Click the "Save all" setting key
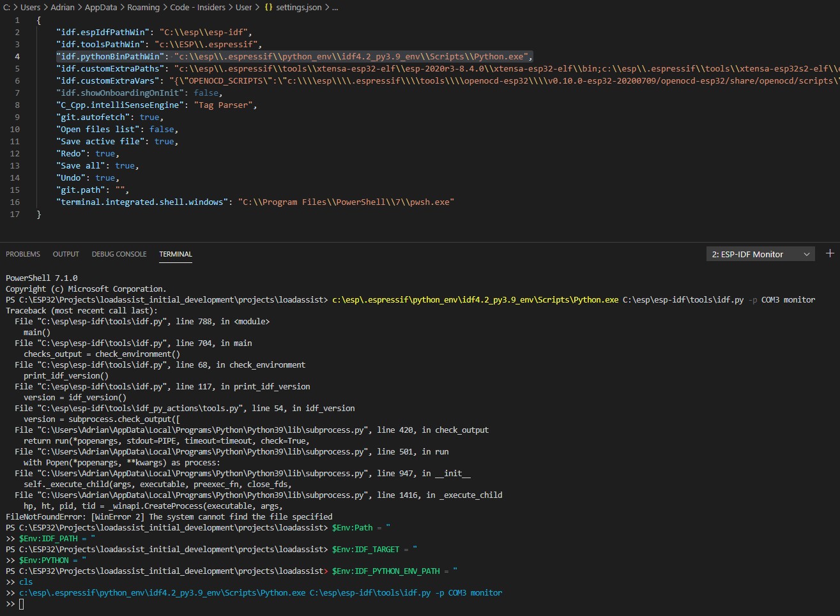The image size is (840, 616). point(80,165)
